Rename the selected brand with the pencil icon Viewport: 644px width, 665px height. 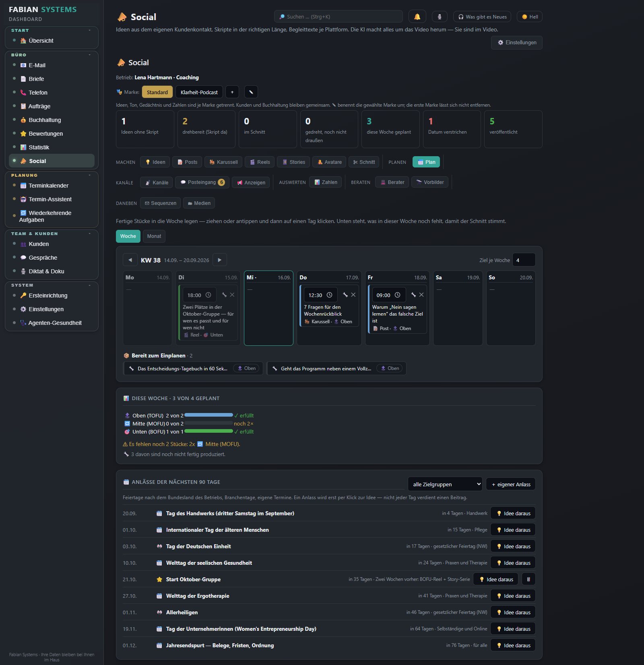(251, 92)
